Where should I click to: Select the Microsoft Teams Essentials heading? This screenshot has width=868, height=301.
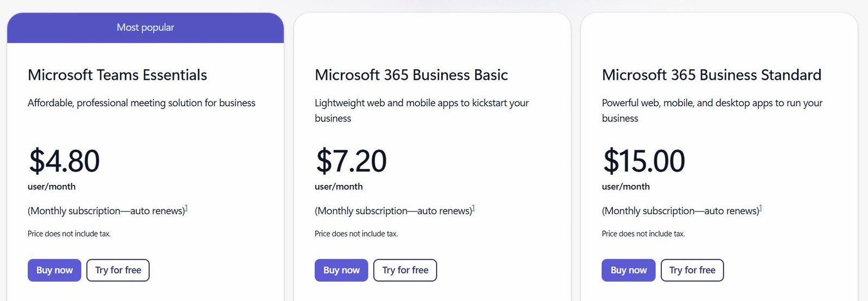[x=117, y=75]
